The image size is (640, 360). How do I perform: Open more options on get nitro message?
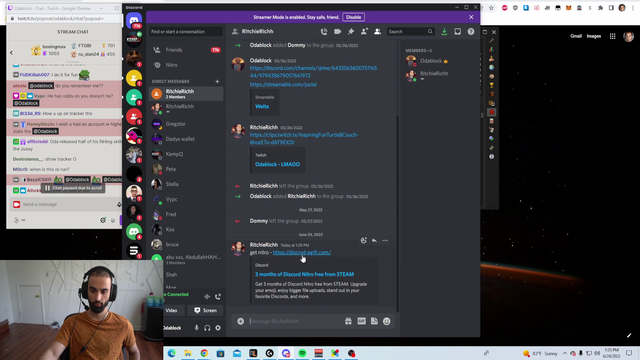pos(385,240)
